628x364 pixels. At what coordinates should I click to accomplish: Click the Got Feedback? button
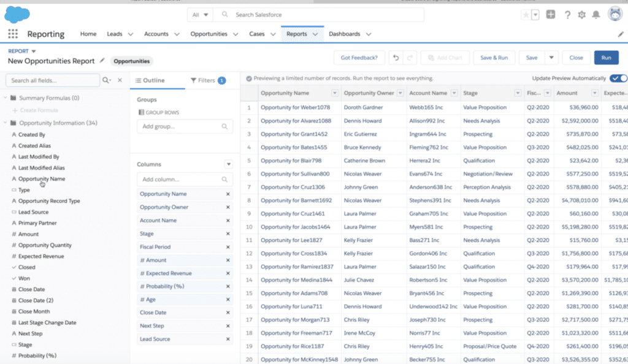pos(359,58)
